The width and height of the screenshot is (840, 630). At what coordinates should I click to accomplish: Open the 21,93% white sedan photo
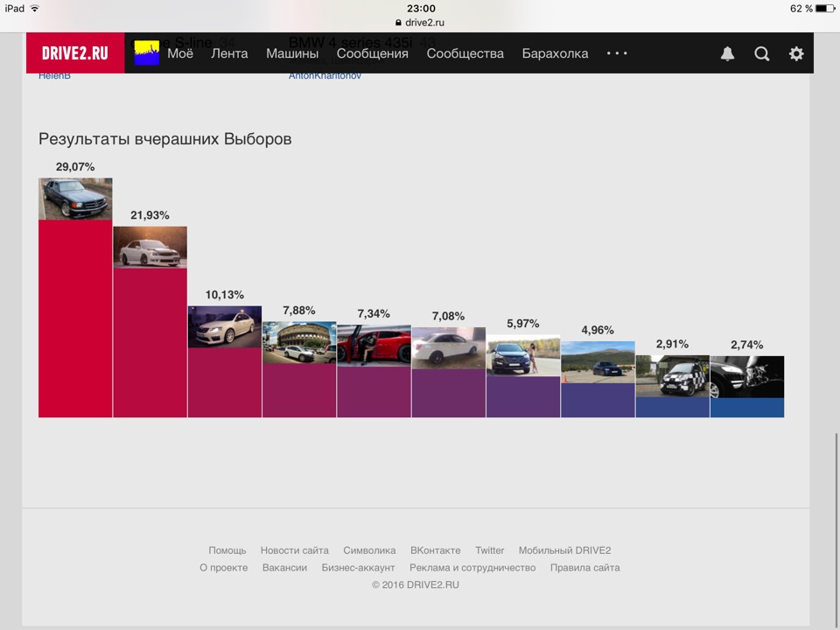click(150, 247)
